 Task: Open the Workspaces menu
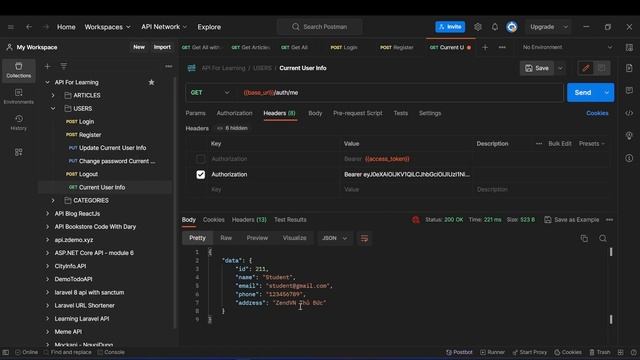point(107,27)
